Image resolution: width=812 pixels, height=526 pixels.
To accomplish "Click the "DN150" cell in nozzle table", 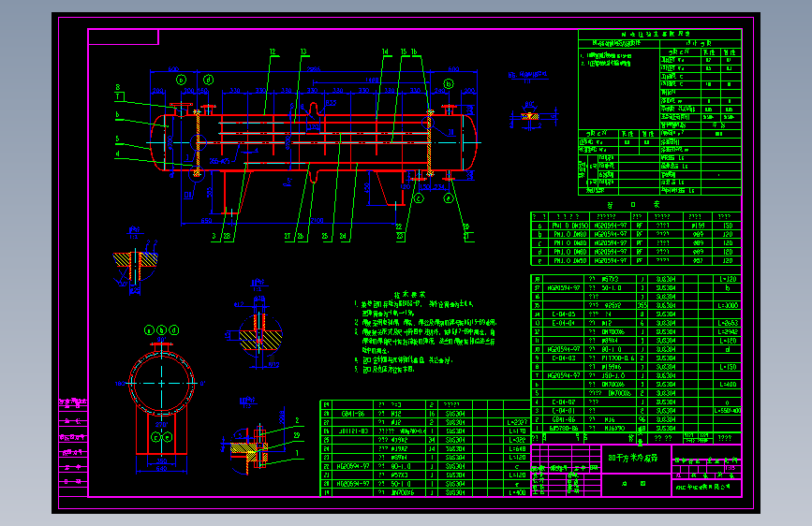I will (x=569, y=226).
